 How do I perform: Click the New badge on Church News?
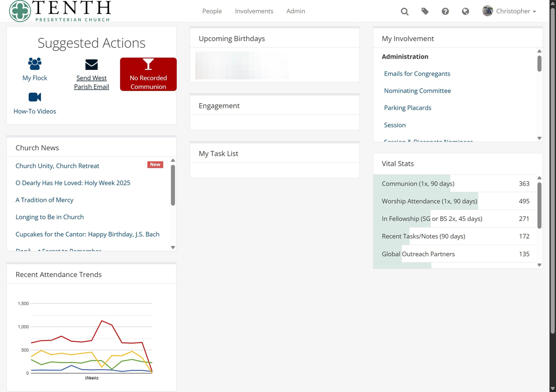pos(155,164)
